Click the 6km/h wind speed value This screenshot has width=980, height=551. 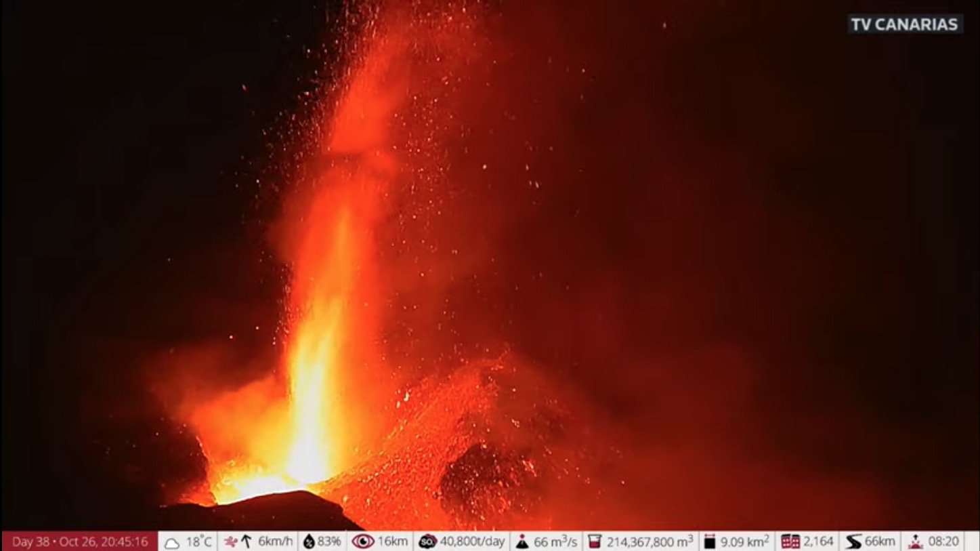(x=275, y=542)
